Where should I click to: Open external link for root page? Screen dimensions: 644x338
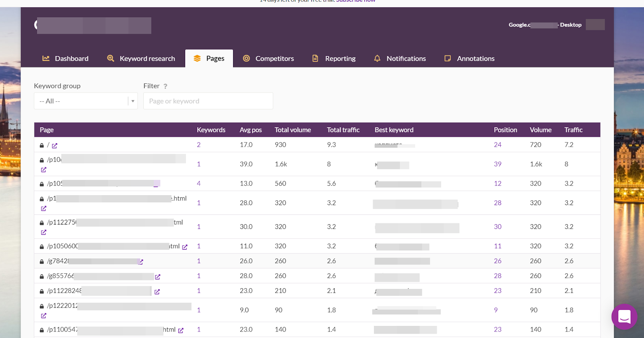[55, 146]
